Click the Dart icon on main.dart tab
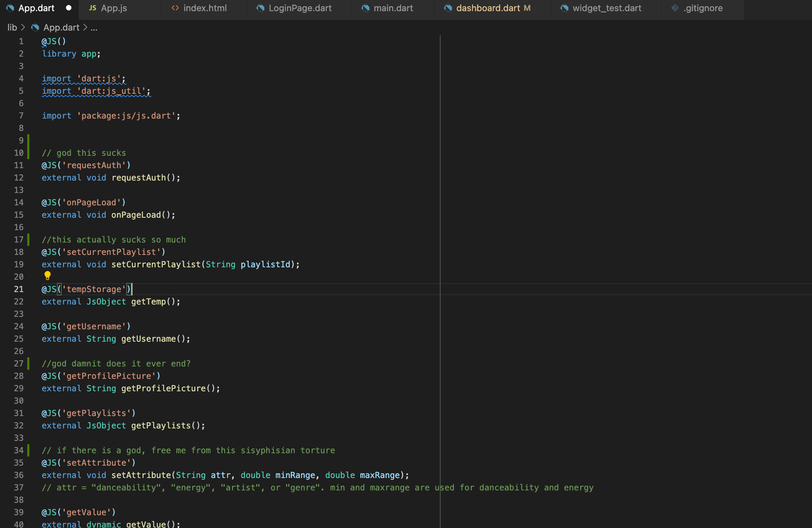 [x=365, y=8]
